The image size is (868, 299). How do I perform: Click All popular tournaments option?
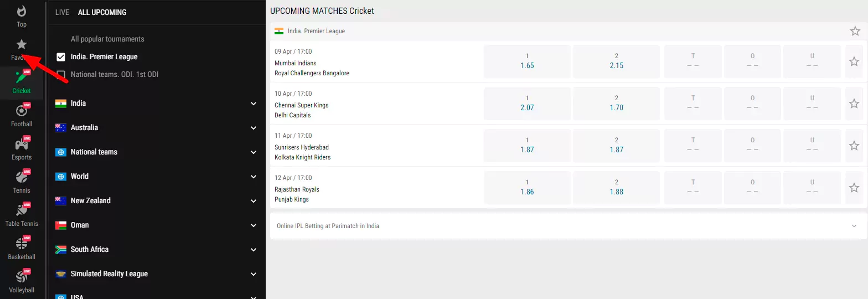107,39
